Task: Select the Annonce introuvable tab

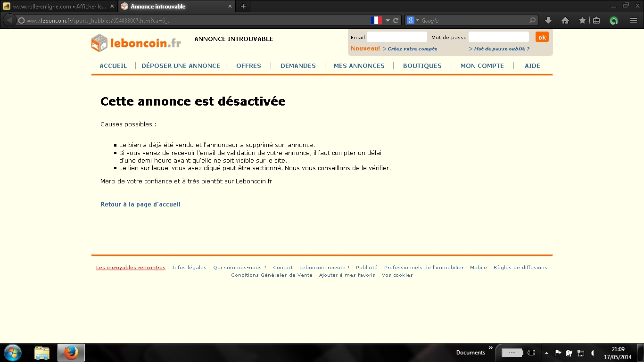Action: click(x=177, y=7)
